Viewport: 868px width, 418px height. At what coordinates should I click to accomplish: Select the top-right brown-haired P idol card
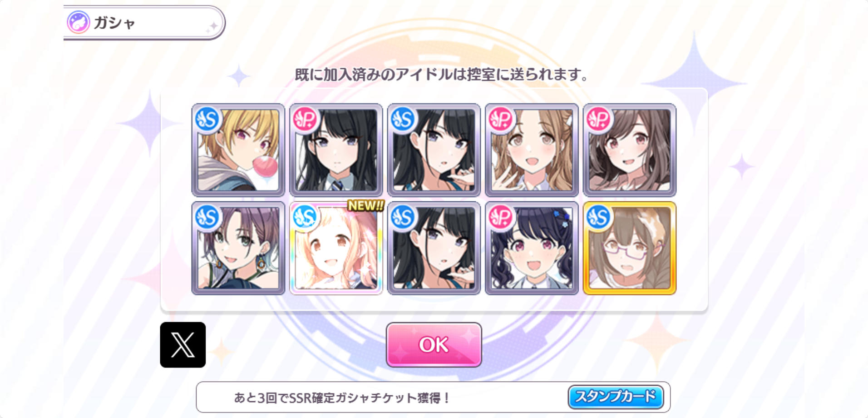pyautogui.click(x=630, y=150)
